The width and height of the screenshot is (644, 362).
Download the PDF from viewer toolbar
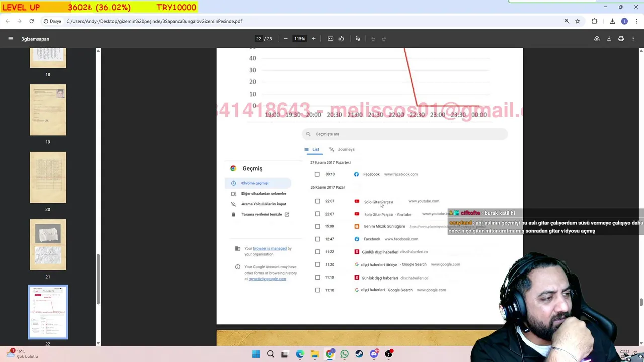(x=609, y=39)
